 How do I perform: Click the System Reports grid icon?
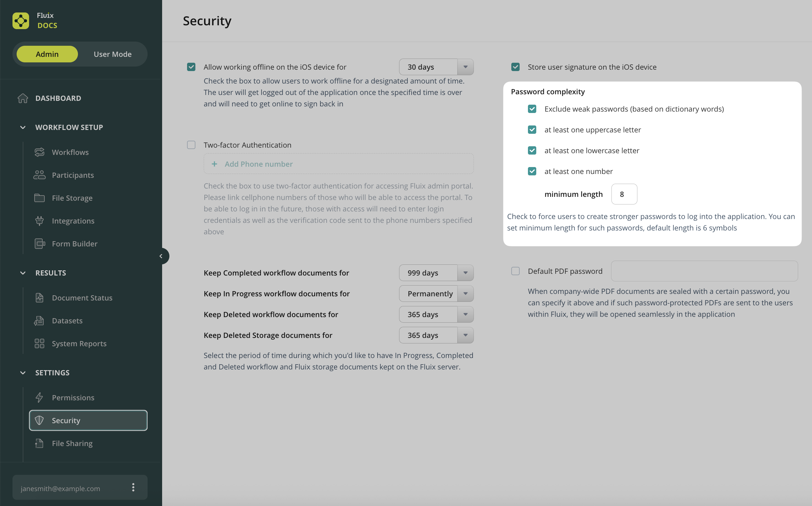coord(39,343)
